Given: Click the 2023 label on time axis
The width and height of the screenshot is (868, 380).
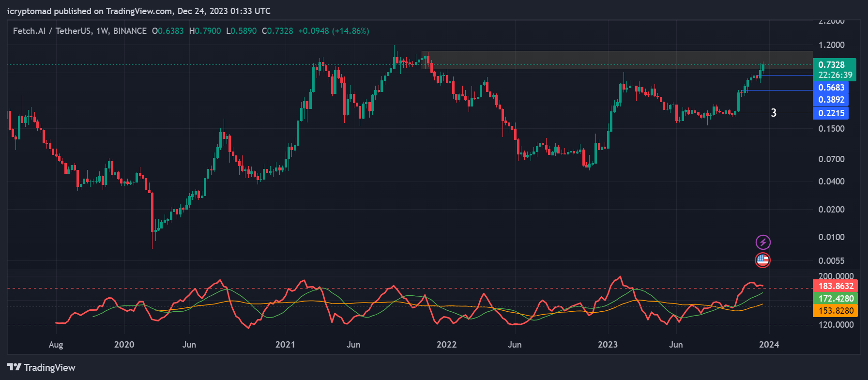Looking at the screenshot, I should coord(608,345).
